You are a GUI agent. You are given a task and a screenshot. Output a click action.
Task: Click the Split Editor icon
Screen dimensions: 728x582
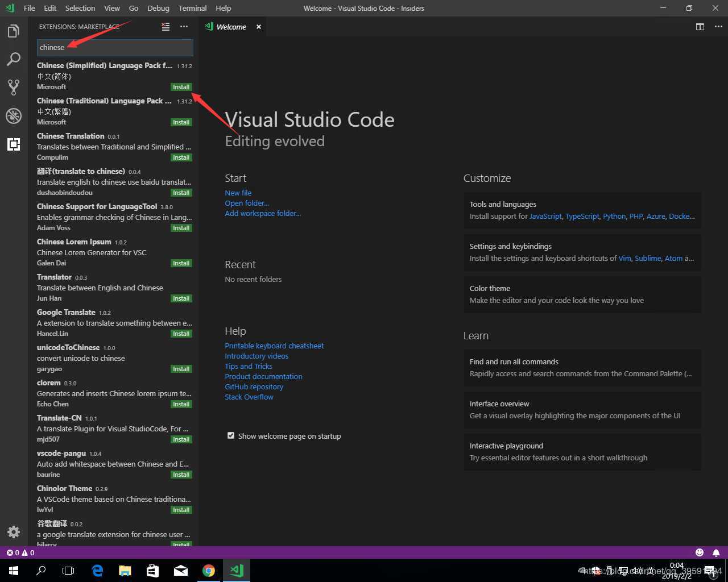tap(700, 27)
